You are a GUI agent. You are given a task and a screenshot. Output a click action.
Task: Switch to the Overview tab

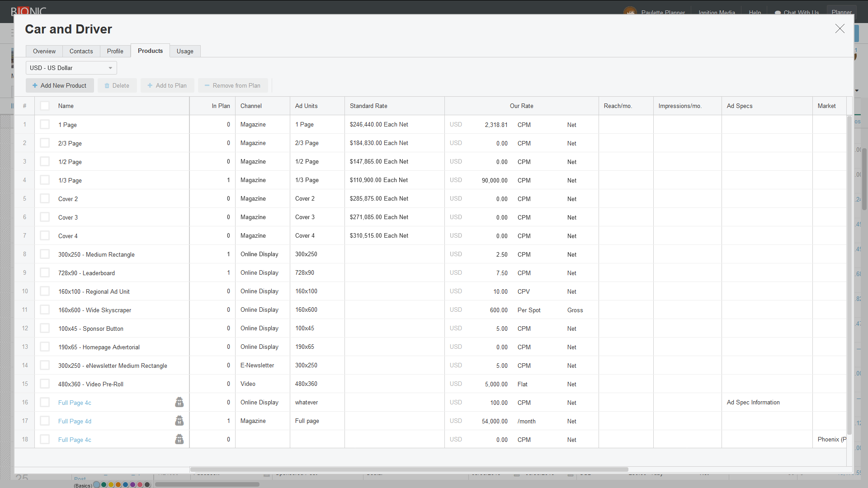(x=44, y=51)
